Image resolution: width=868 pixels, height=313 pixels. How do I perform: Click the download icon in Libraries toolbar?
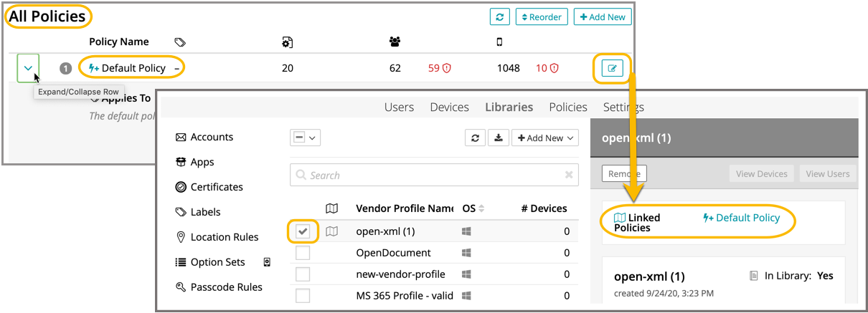pyautogui.click(x=498, y=138)
